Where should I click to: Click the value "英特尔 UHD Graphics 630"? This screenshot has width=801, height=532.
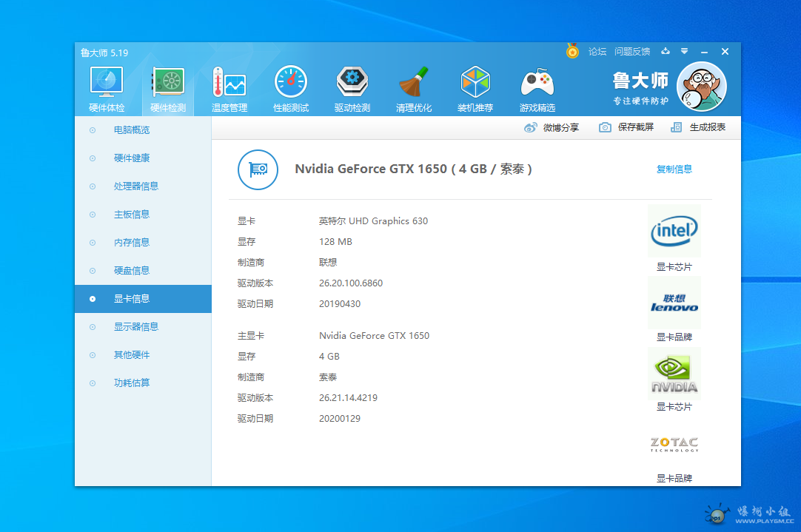[x=373, y=221]
